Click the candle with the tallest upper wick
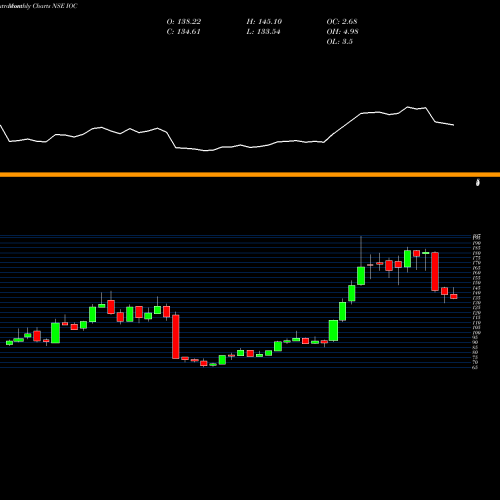 point(361,276)
